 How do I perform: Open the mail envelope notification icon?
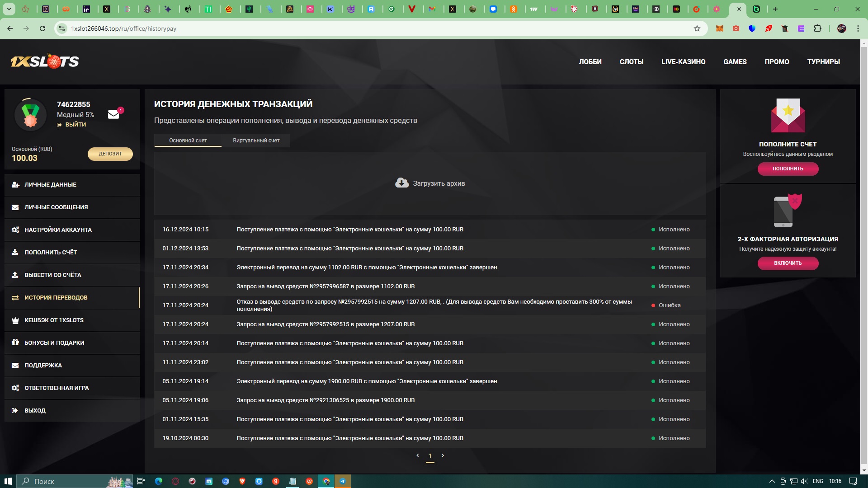click(x=113, y=115)
